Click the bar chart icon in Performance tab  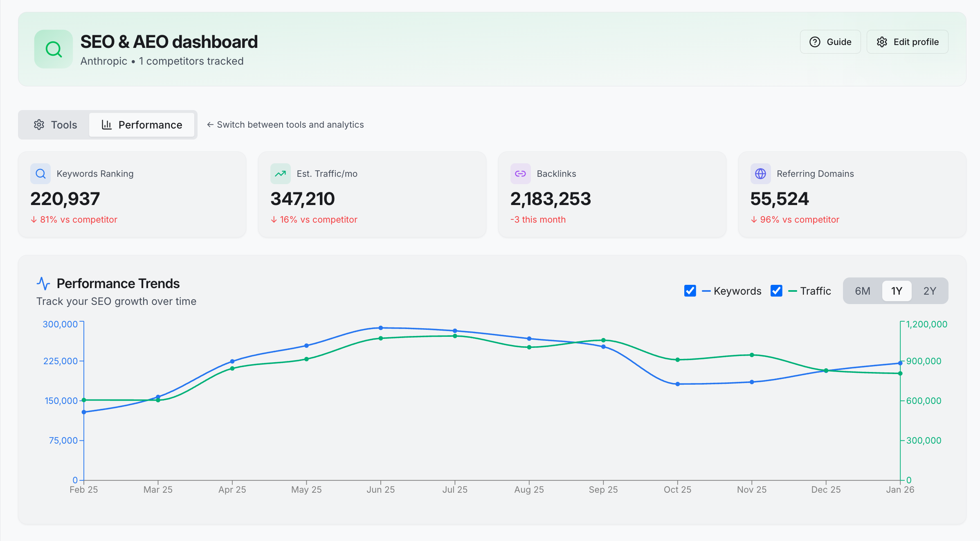coord(106,125)
